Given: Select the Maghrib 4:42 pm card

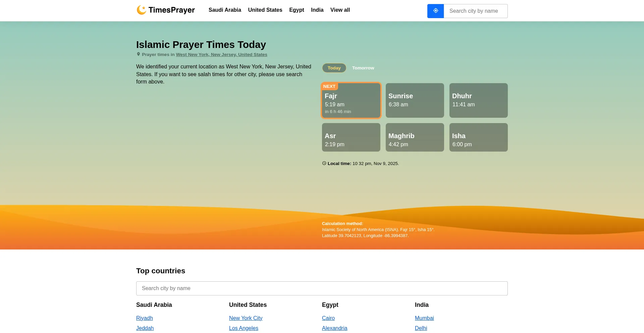Looking at the screenshot, I should coord(415,137).
